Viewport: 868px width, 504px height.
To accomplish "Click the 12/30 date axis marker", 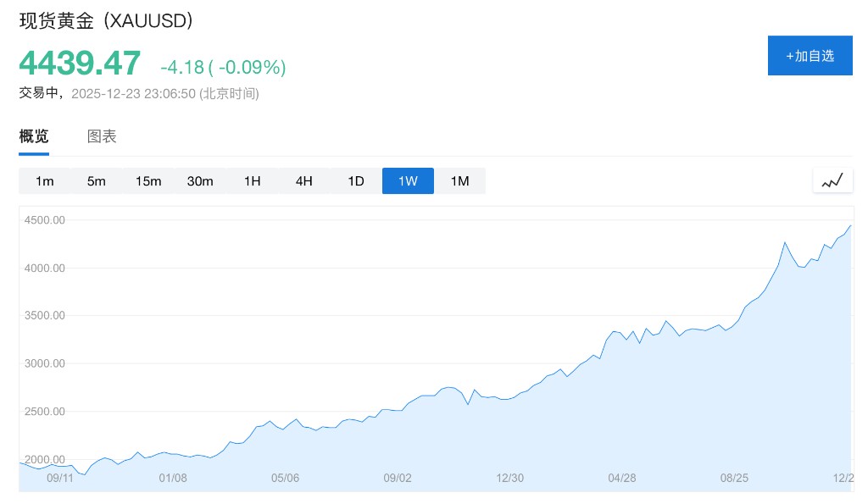I will click(509, 478).
